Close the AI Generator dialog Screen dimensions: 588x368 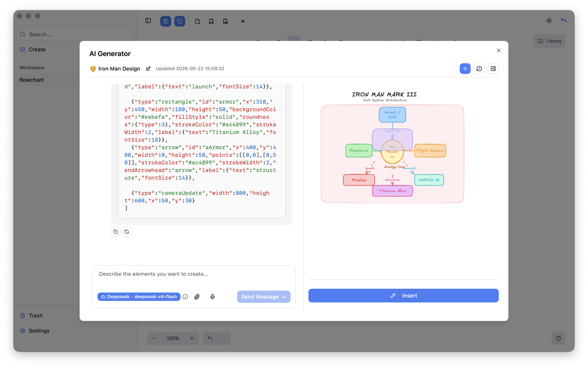coord(499,50)
